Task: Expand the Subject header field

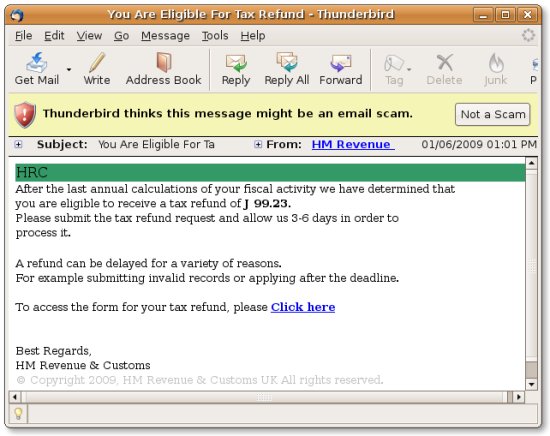Action: (x=18, y=144)
